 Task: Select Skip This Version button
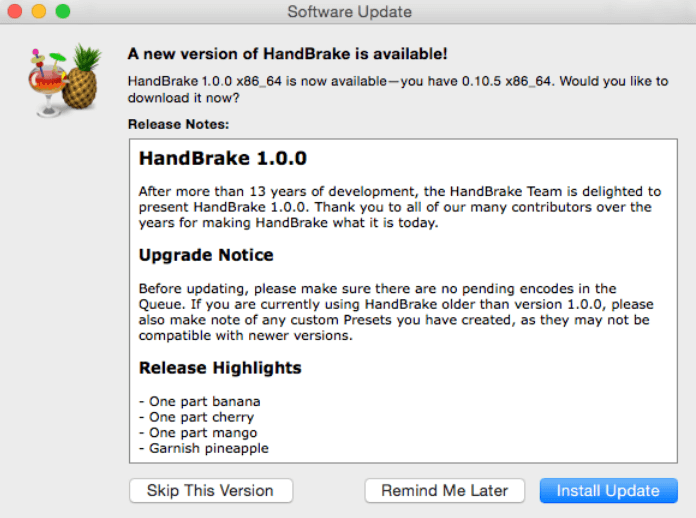point(211,490)
